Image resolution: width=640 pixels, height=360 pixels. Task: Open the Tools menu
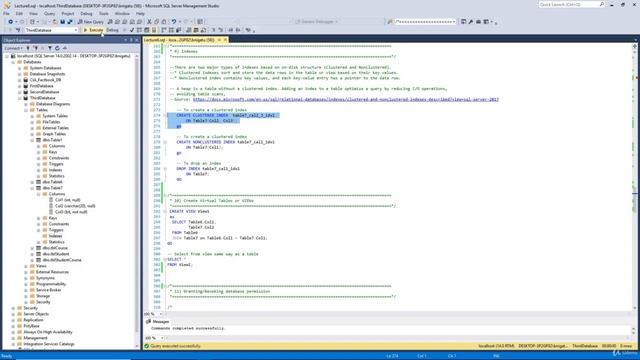(104, 13)
